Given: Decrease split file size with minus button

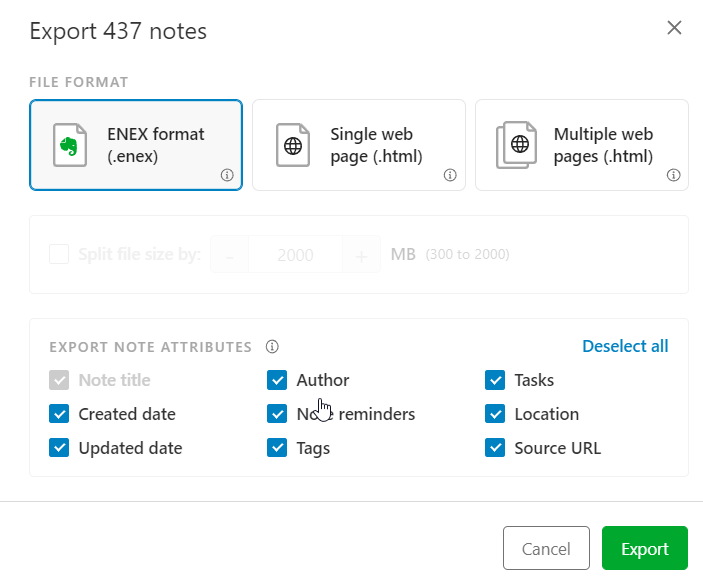Looking at the screenshot, I should coord(230,255).
